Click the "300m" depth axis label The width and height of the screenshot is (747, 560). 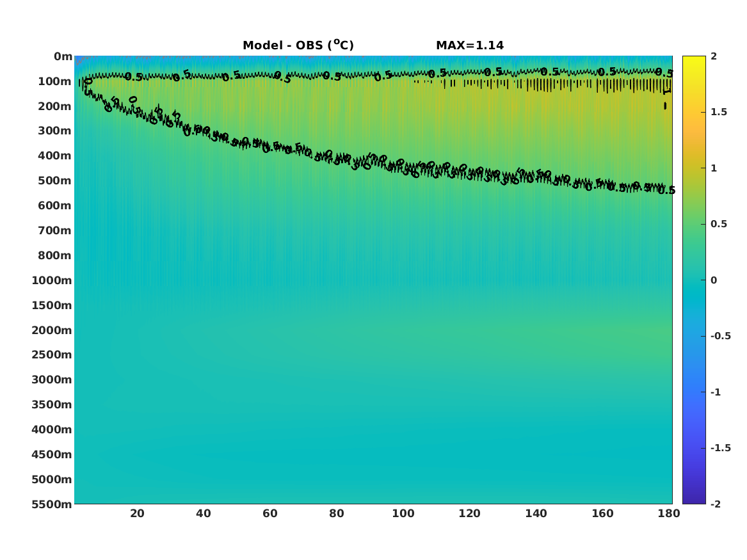pyautogui.click(x=55, y=131)
